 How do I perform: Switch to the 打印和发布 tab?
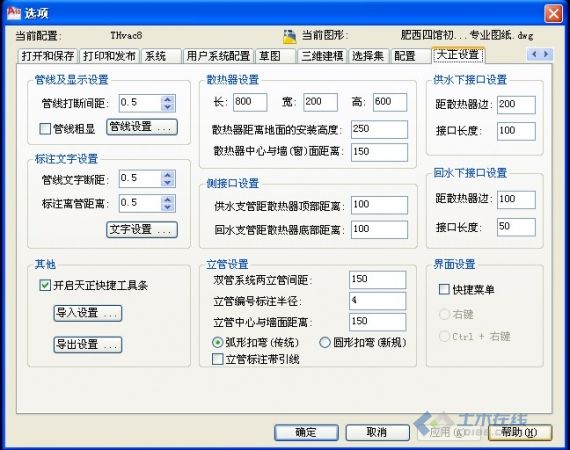coord(109,56)
